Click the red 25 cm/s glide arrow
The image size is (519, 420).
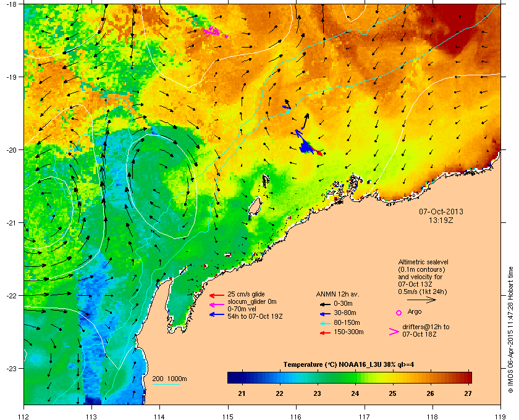[217, 295]
